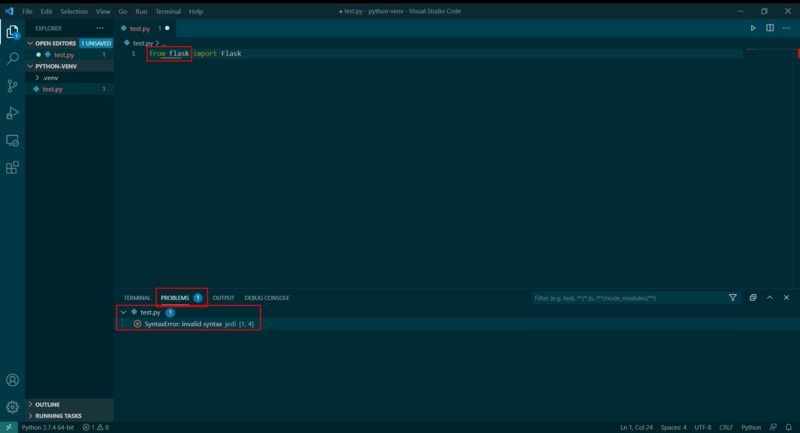Open the Explorer view in activity bar
This screenshot has height=433, width=800.
tap(12, 32)
